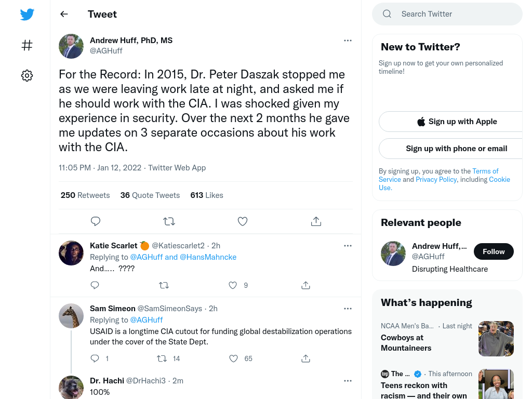532x399 pixels.
Task: Go back using the arrow beside Tweet
Action: coord(64,14)
